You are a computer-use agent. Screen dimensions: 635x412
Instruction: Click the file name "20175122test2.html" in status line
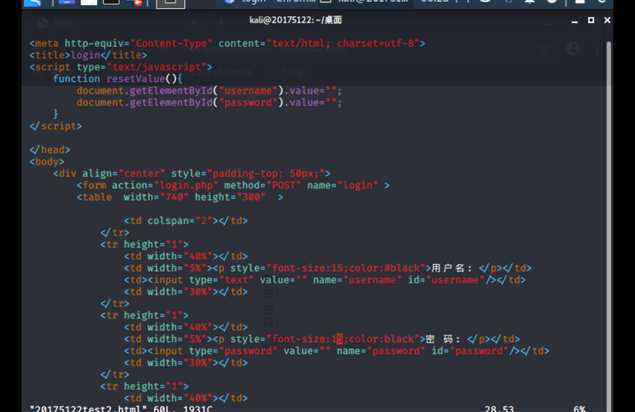coord(88,408)
